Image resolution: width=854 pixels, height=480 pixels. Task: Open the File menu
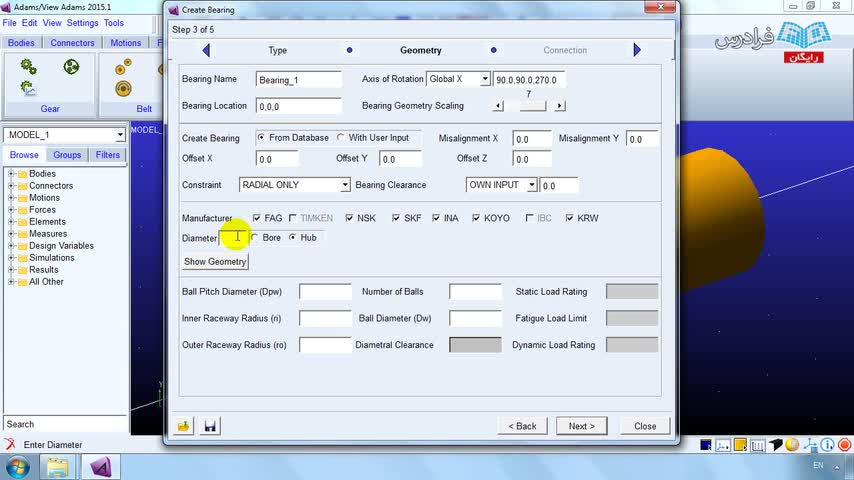point(10,23)
